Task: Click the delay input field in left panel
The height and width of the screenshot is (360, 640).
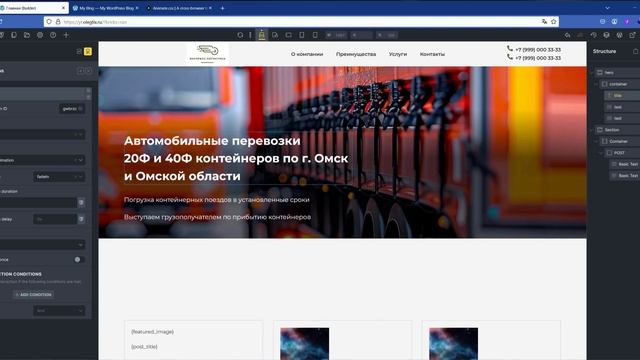Action: coord(55,219)
